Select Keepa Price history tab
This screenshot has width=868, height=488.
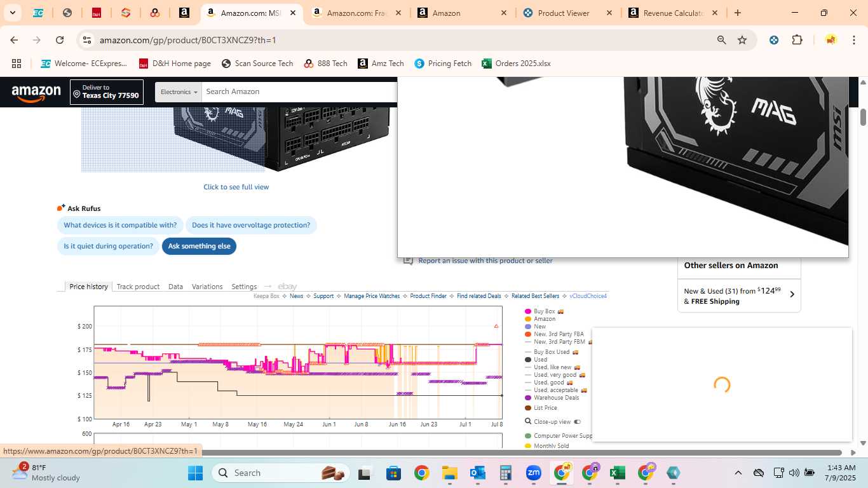pos(89,287)
